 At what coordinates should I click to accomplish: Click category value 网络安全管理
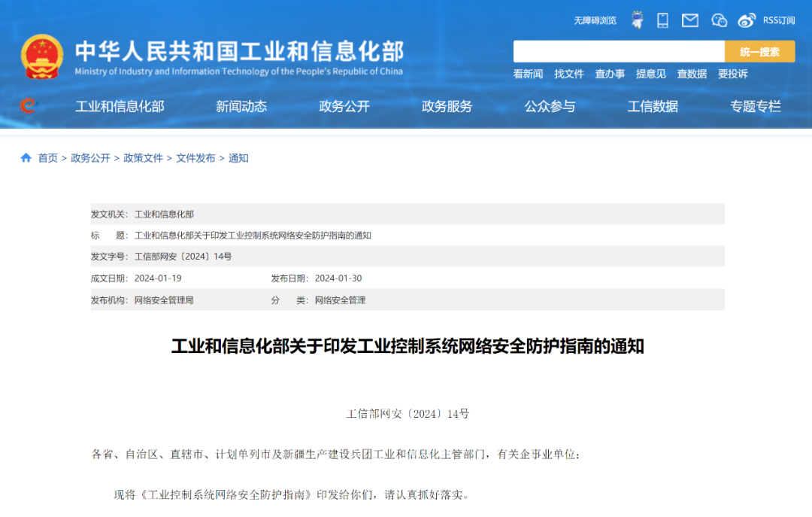click(x=340, y=300)
